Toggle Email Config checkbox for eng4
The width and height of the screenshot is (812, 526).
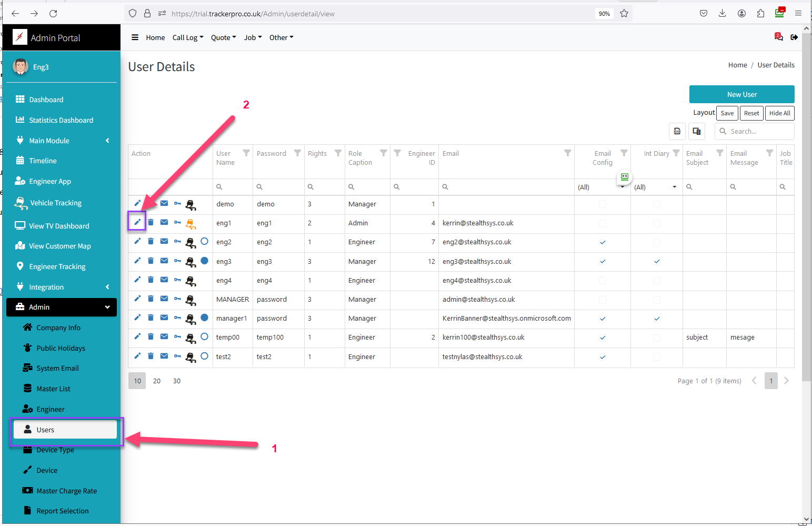[x=603, y=281]
